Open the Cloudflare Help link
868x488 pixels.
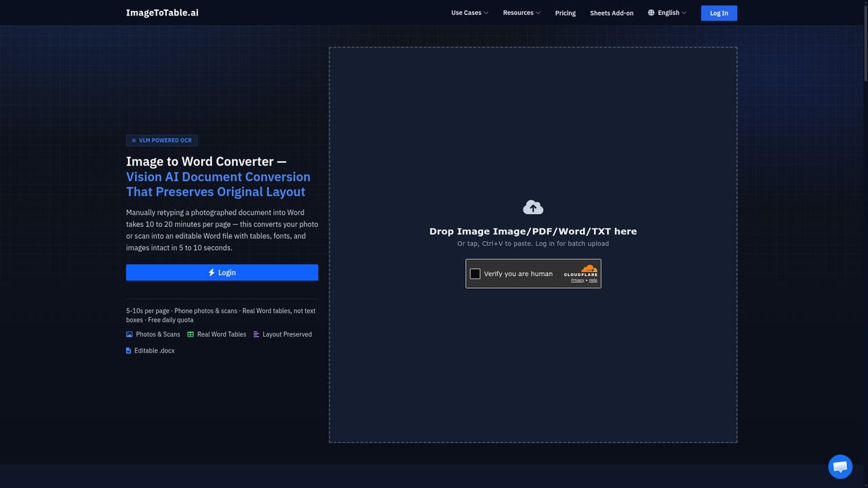coord(593,280)
